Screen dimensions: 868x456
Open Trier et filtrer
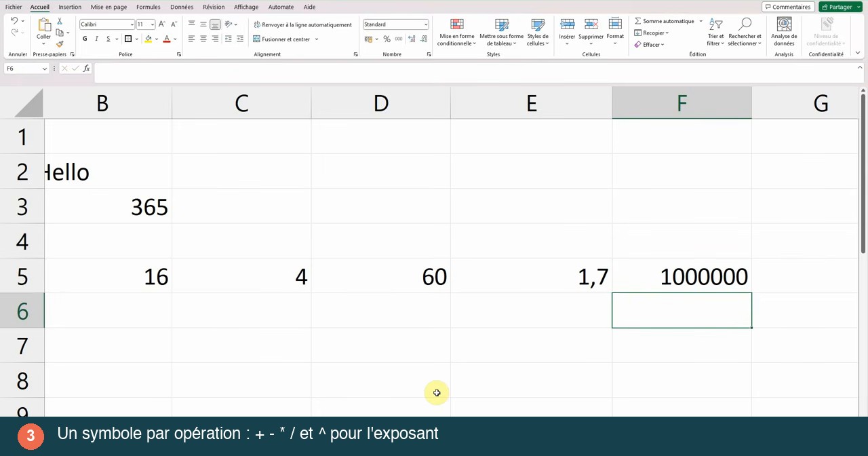715,33
